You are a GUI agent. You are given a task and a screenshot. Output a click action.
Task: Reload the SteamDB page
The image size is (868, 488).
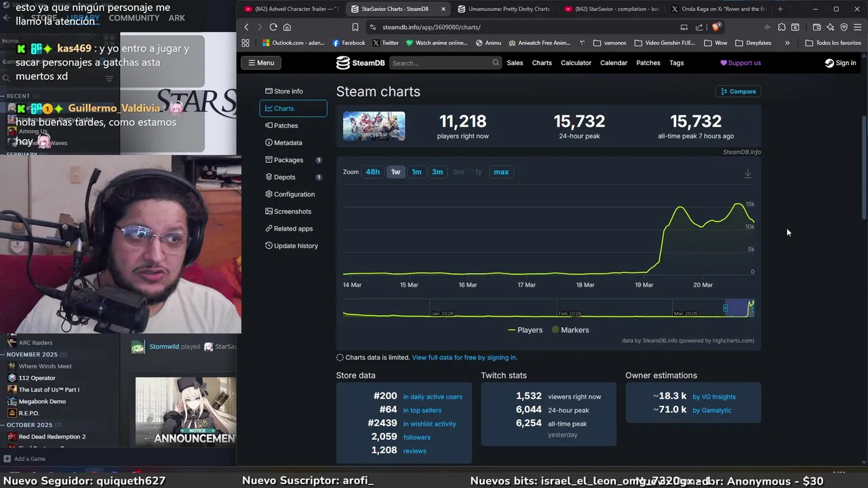pyautogui.click(x=273, y=27)
